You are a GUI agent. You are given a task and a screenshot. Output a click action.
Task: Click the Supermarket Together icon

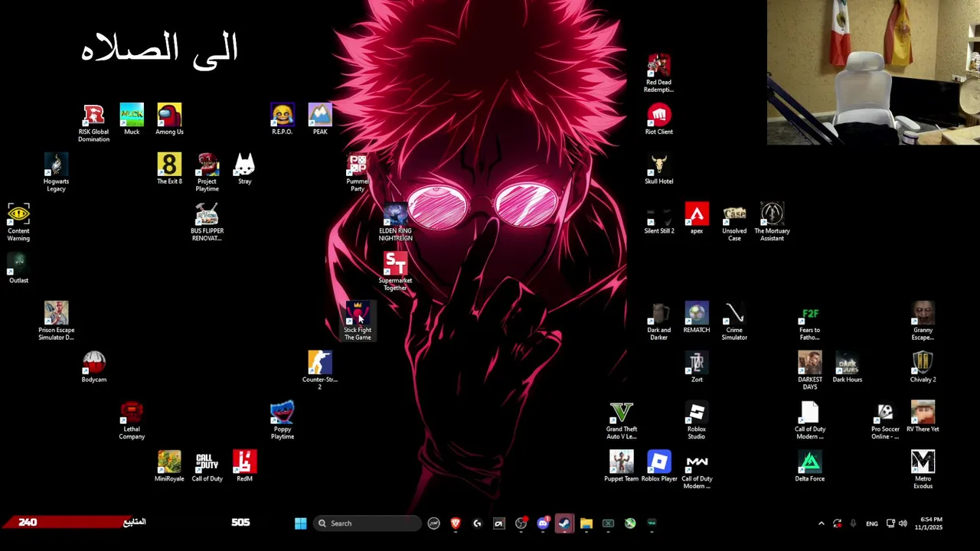tap(395, 272)
